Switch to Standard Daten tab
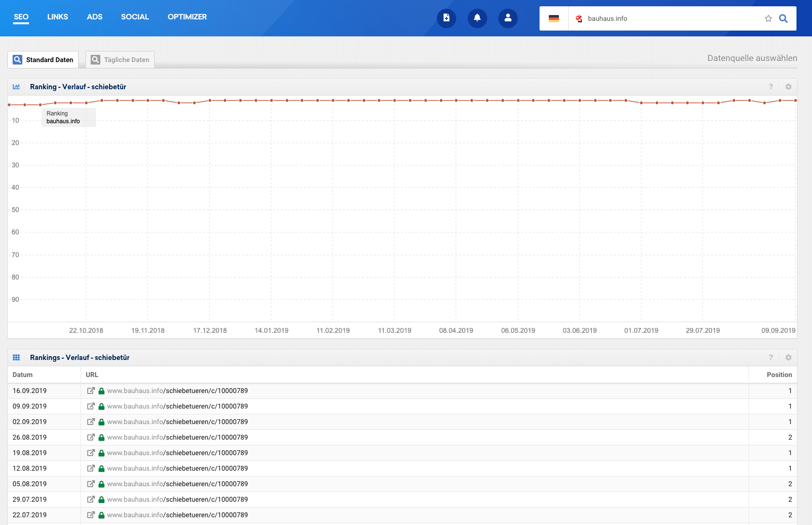Image resolution: width=812 pixels, height=525 pixels. click(43, 60)
